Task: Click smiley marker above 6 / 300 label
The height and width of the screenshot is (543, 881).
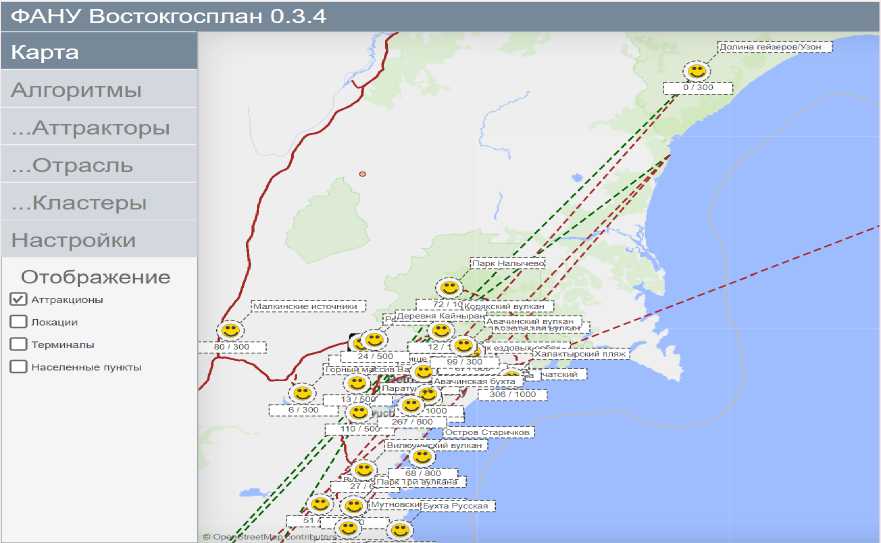Action: coord(302,394)
